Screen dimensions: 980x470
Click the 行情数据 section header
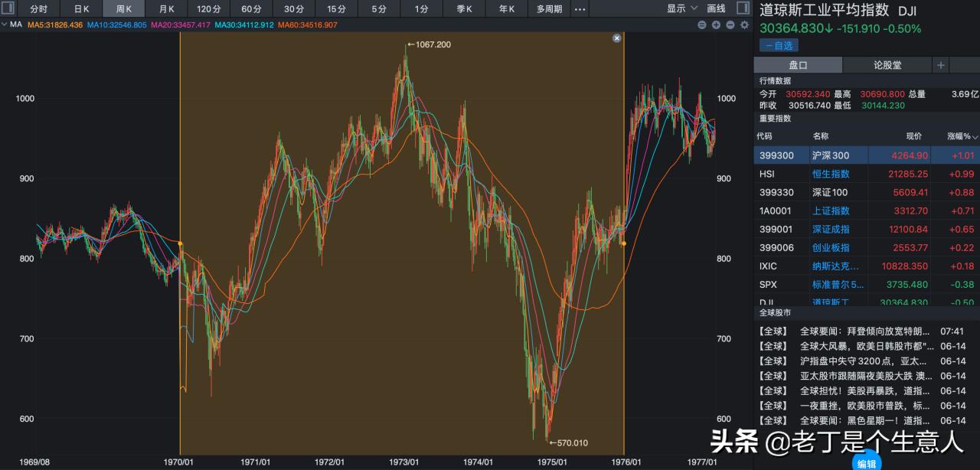[775, 80]
